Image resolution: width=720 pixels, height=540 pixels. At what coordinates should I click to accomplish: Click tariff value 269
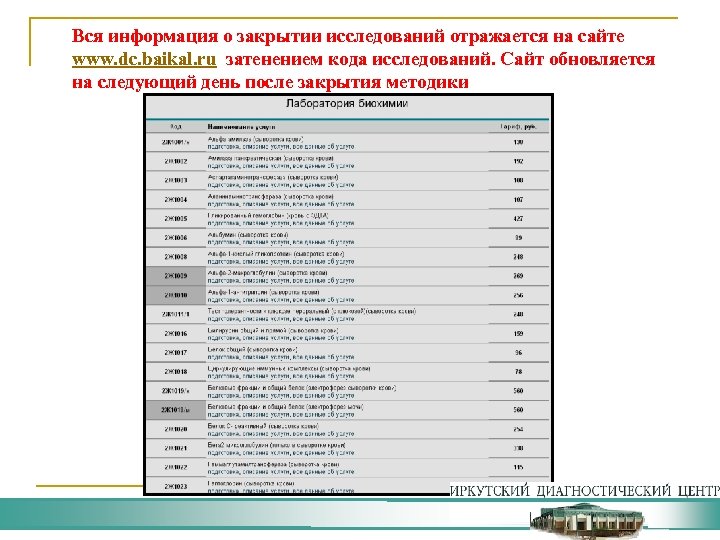click(x=518, y=276)
